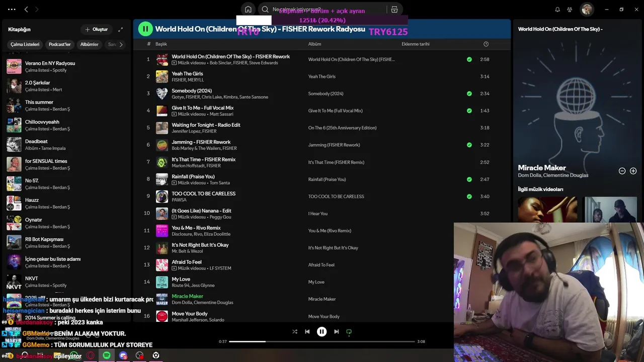Open the Oynatır playlist
644x362 pixels.
[x=67, y=223]
